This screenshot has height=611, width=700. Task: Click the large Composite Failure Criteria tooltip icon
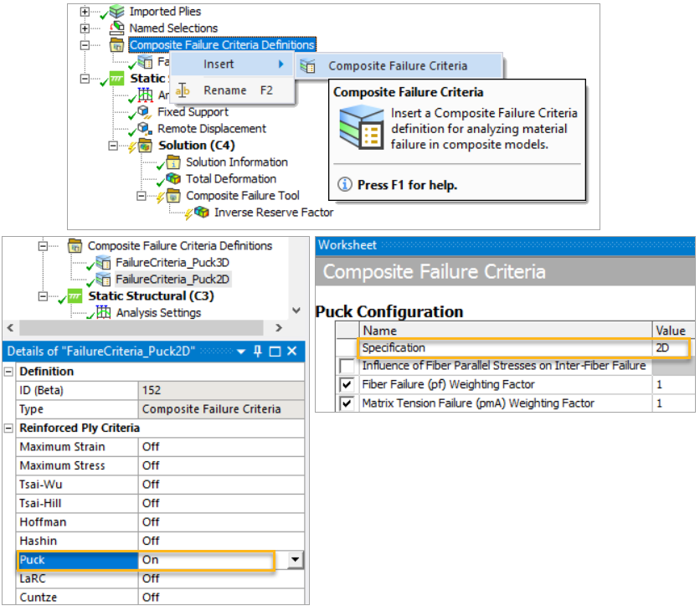pyautogui.click(x=361, y=127)
